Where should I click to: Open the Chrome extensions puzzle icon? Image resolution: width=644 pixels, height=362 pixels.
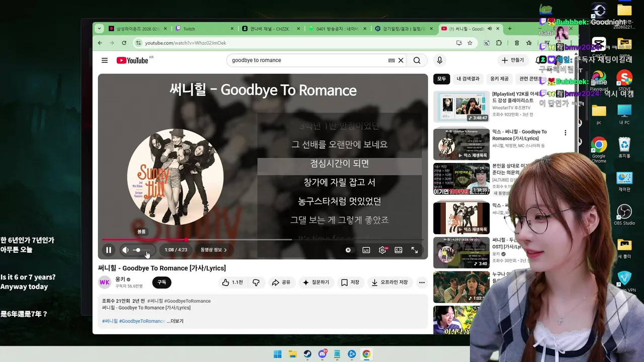[499, 43]
